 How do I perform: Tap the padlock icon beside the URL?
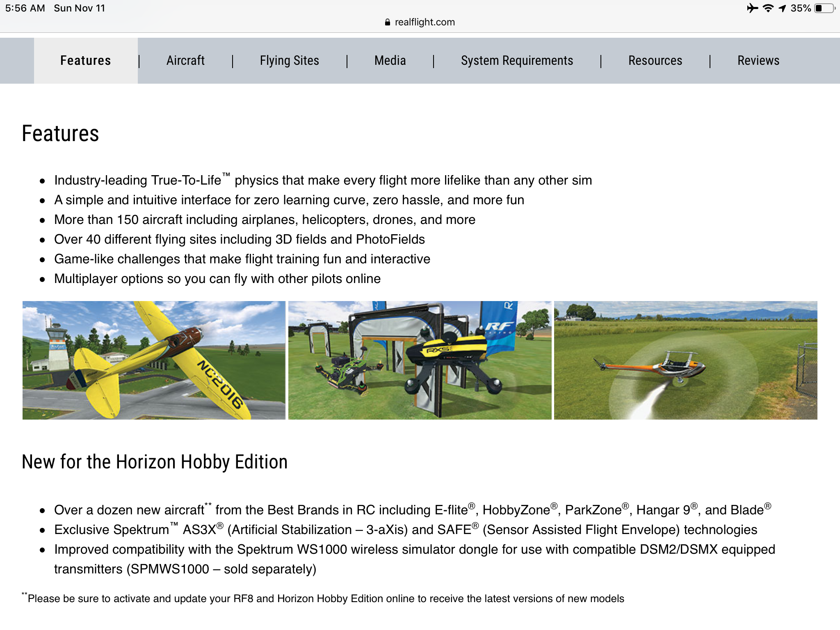point(388,22)
